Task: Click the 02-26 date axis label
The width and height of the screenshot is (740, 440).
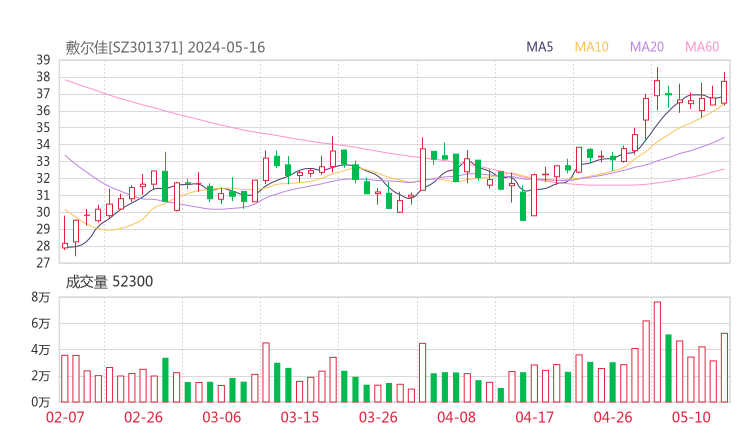Action: click(x=143, y=417)
